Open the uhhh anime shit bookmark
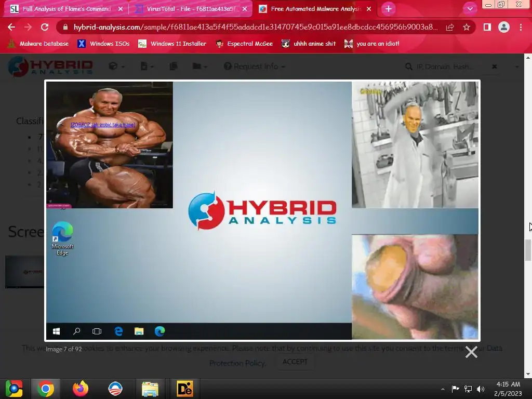Screen dimensions: 532x399 [x=309, y=44]
